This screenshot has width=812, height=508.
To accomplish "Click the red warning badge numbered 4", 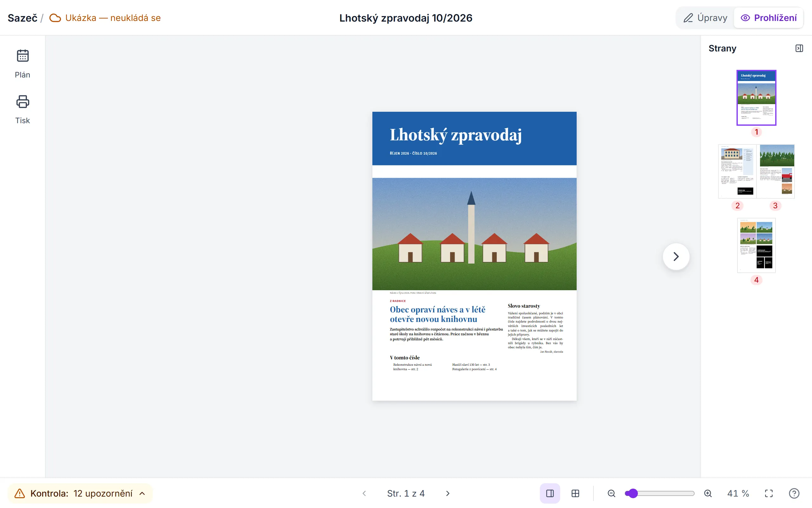I will tap(756, 280).
